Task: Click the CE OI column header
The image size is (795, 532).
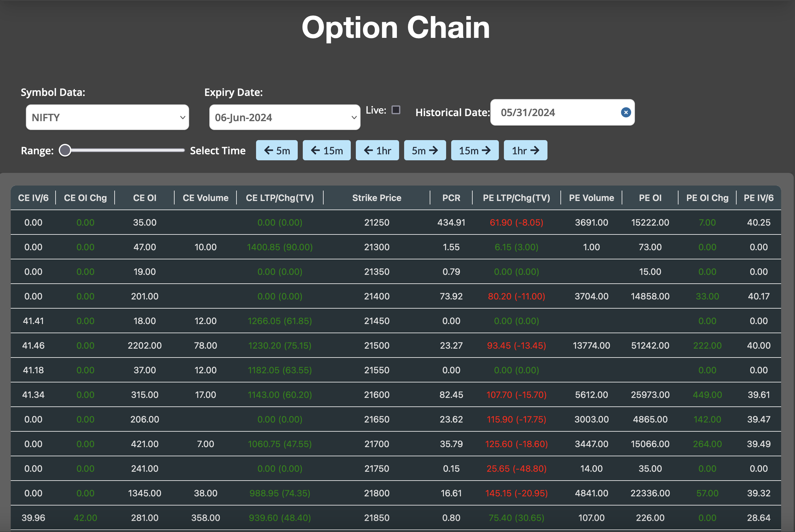Action: click(145, 198)
